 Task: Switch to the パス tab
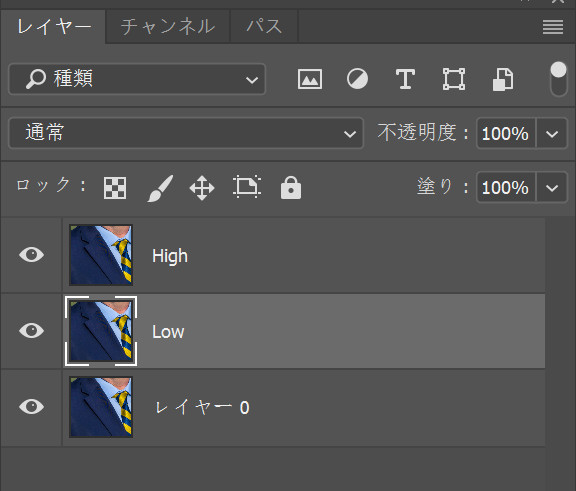click(x=264, y=27)
